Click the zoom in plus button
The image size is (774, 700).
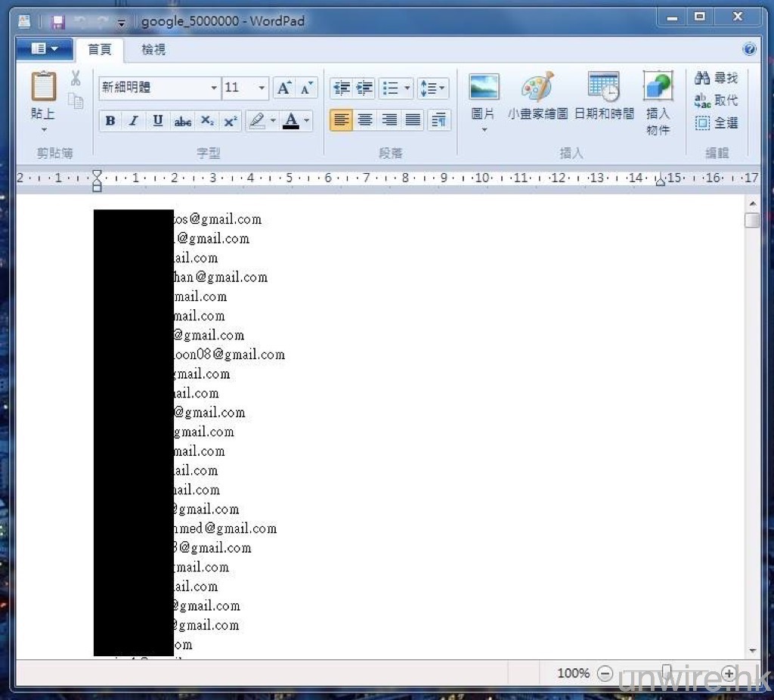pos(729,673)
